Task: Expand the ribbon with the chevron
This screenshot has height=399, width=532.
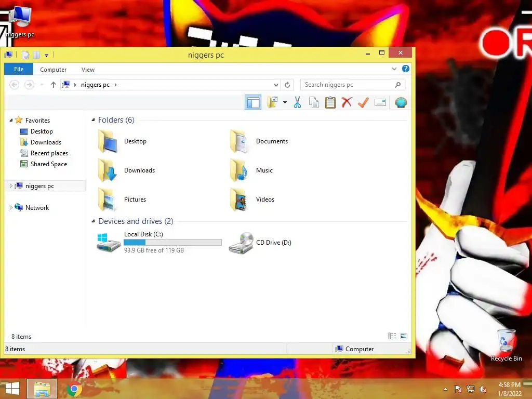Action: 394,69
